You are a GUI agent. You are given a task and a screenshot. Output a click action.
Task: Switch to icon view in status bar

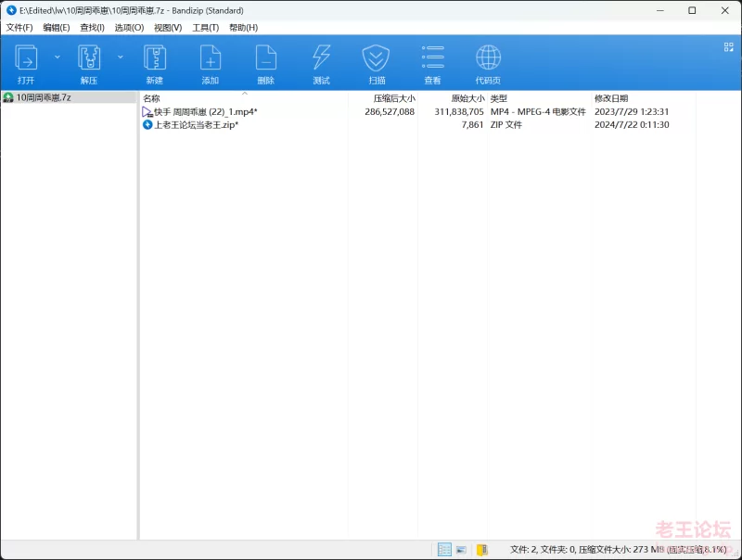tap(461, 550)
